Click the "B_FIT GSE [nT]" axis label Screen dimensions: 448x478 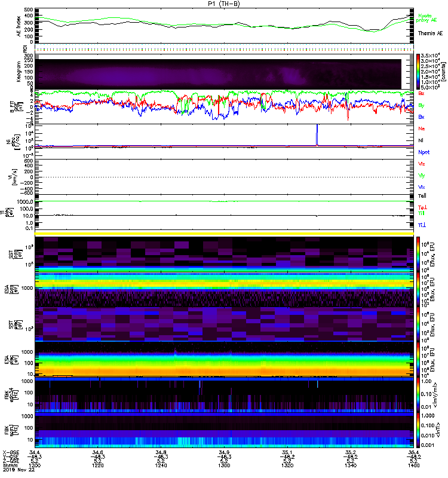16,107
